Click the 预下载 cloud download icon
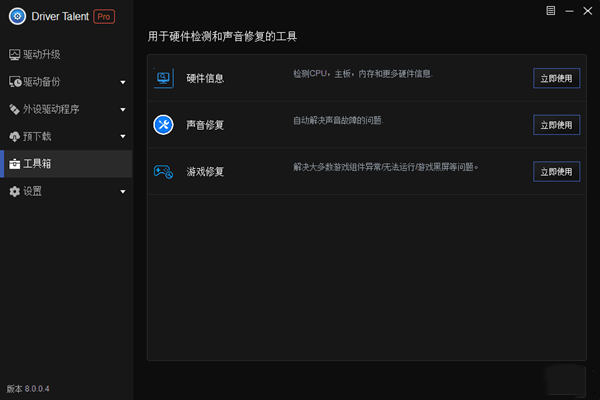The height and width of the screenshot is (400, 600). [15, 137]
